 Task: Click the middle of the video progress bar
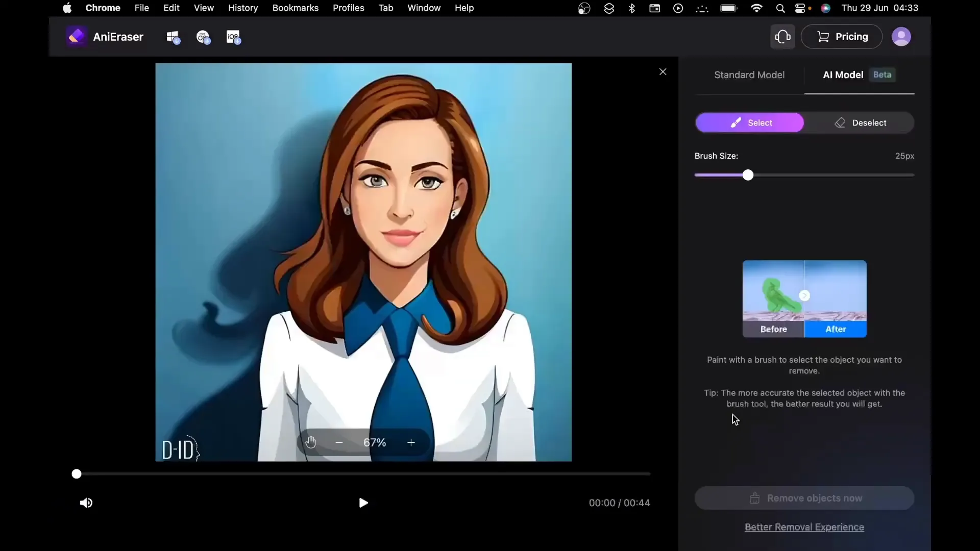pyautogui.click(x=363, y=474)
